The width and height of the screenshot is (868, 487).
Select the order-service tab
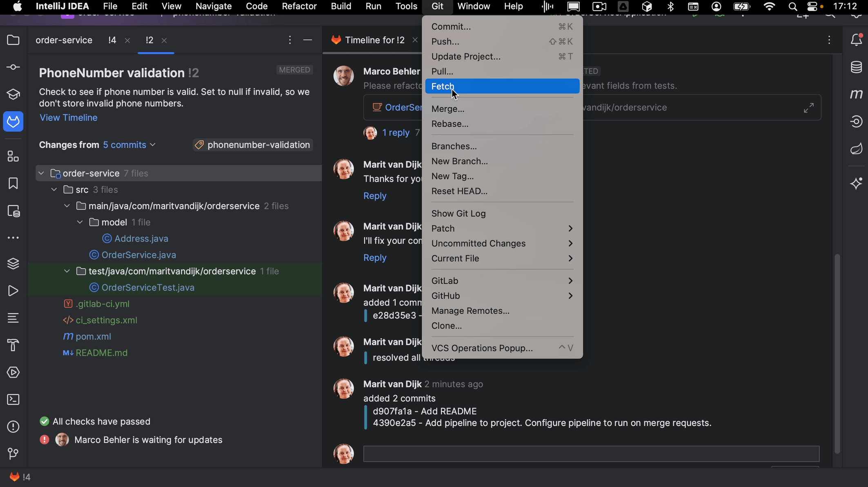click(64, 40)
